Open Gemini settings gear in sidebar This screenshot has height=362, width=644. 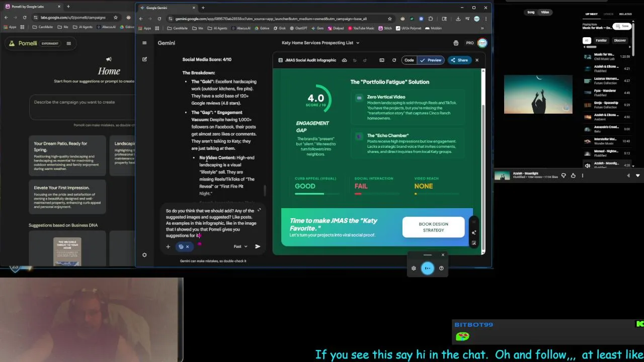tap(144, 255)
